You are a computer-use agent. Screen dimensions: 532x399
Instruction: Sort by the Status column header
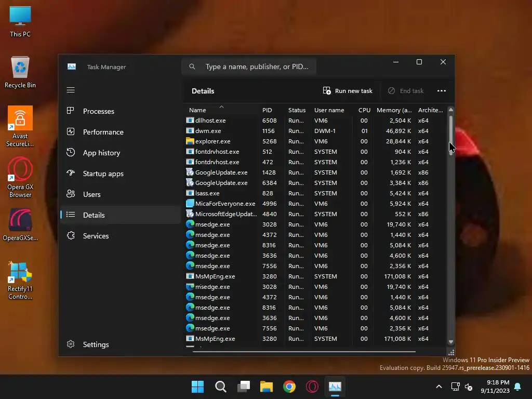point(298,110)
